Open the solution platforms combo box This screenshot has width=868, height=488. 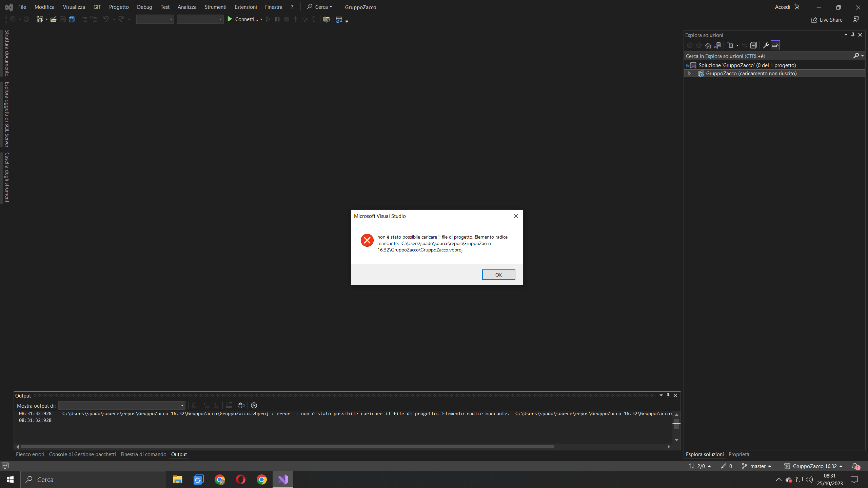click(x=200, y=19)
